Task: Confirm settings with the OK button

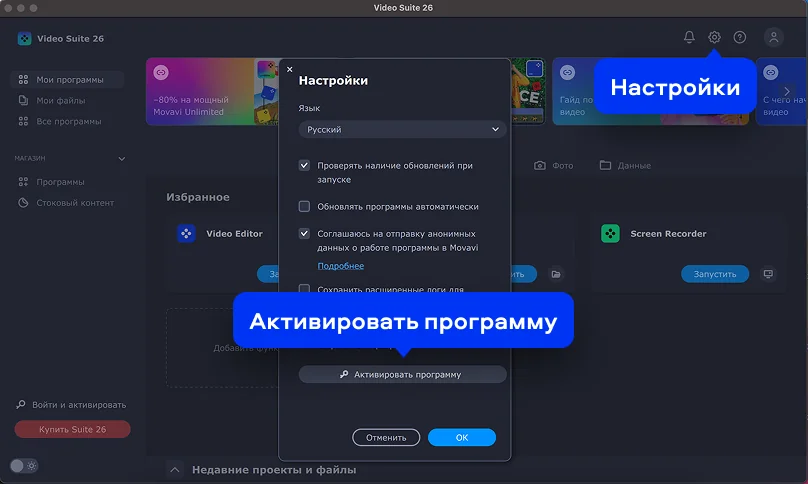Action: (462, 438)
